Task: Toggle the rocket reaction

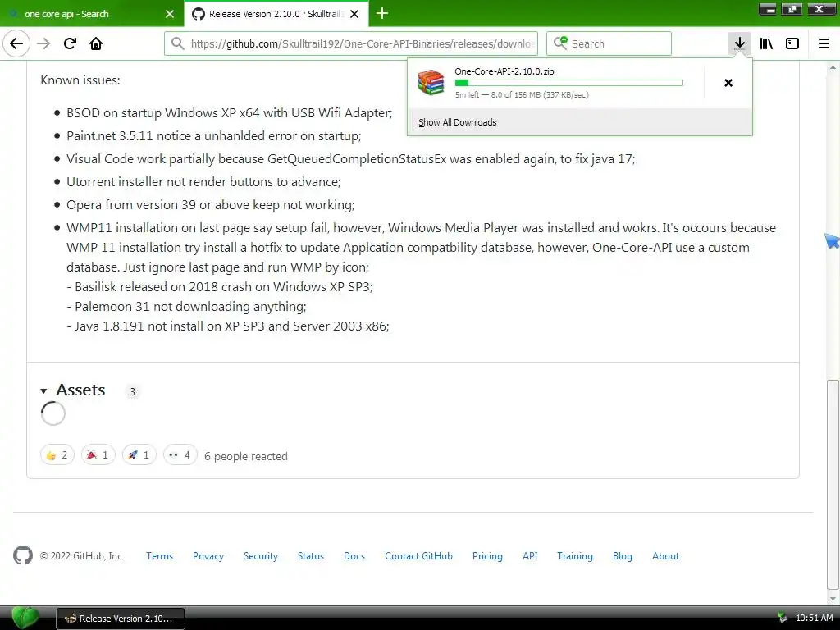Action: tap(139, 455)
